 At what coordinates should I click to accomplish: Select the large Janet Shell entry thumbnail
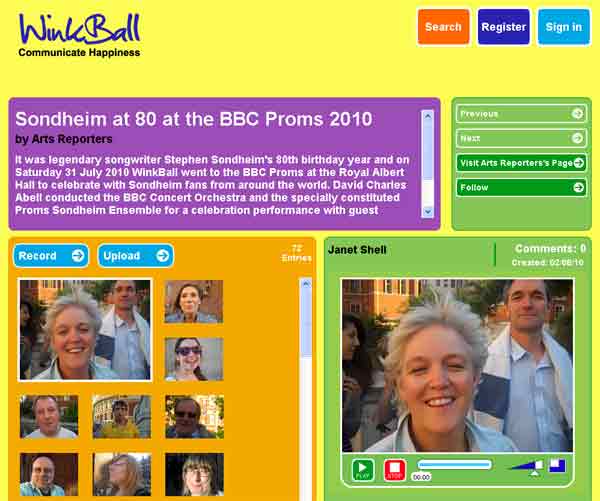tap(85, 330)
